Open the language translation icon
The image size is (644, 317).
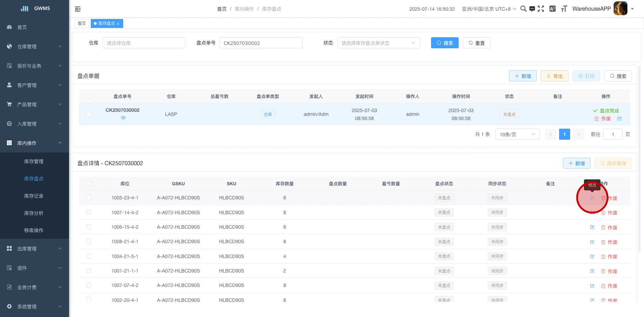point(552,9)
